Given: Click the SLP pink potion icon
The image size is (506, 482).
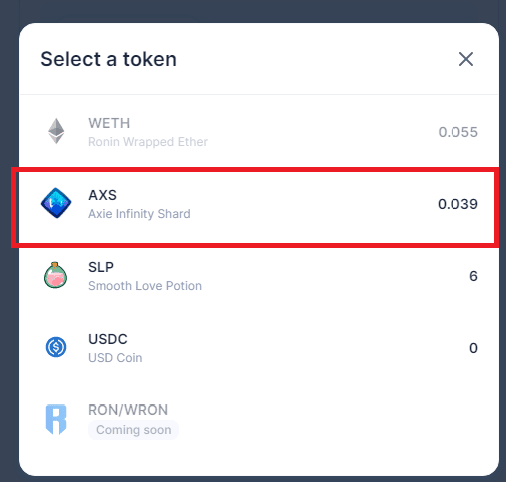Looking at the screenshot, I should (x=56, y=275).
